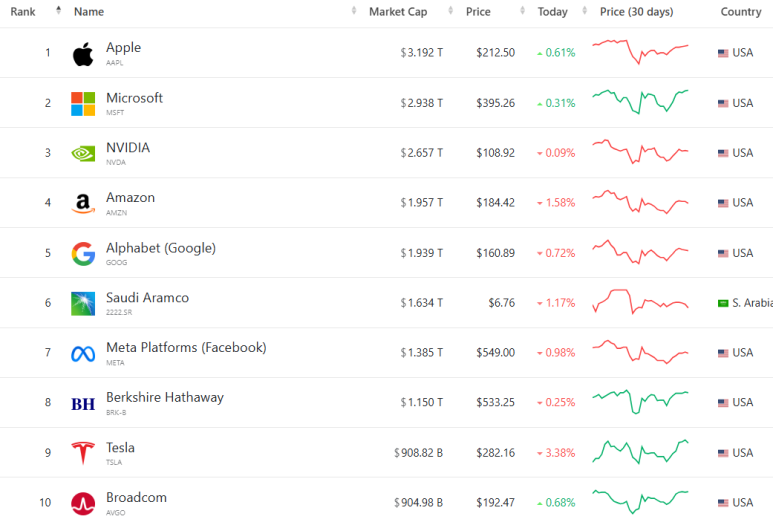Click the 0.68% daily change value

[560, 503]
